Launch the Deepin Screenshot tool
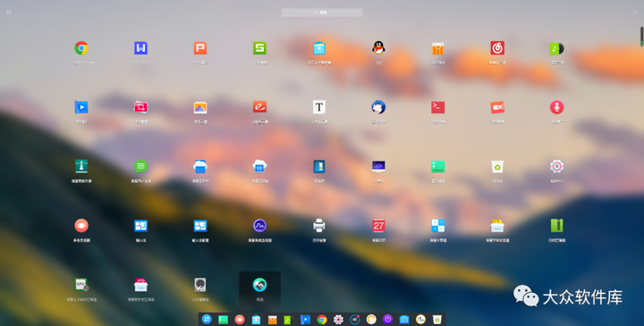This screenshot has height=326, width=644. pyautogui.click(x=141, y=107)
